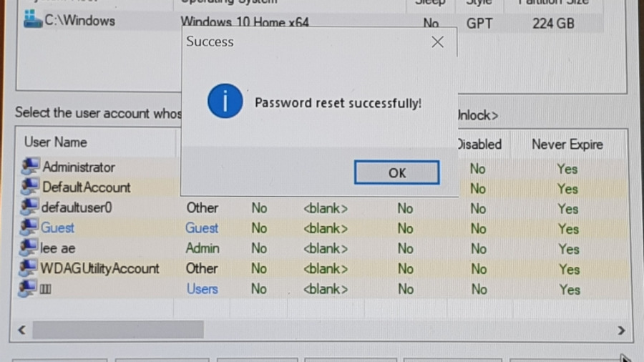Click the right scroll arrow

pos(621,330)
